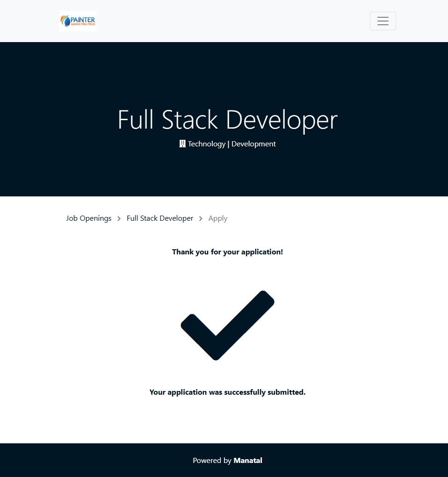Click the word 'Painter' in the logo

[x=83, y=20]
